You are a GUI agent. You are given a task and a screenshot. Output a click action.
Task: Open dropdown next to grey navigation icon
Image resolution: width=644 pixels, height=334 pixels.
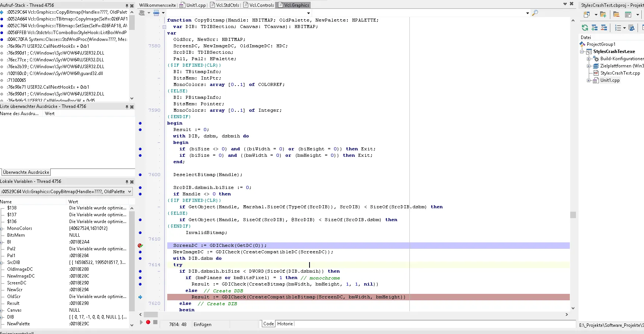(149, 13)
